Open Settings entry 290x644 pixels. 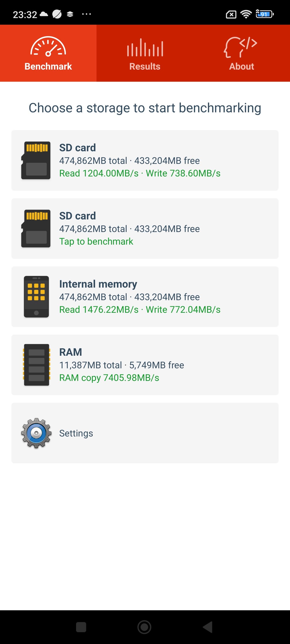[x=76, y=433]
